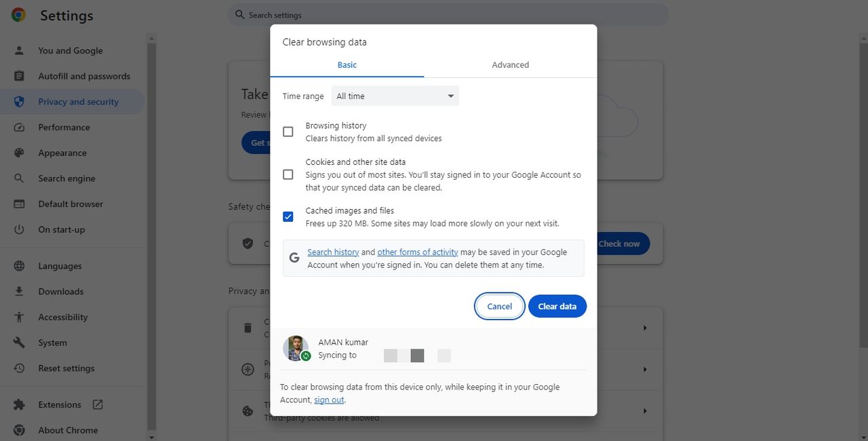Switch to the Advanced tab

click(511, 65)
